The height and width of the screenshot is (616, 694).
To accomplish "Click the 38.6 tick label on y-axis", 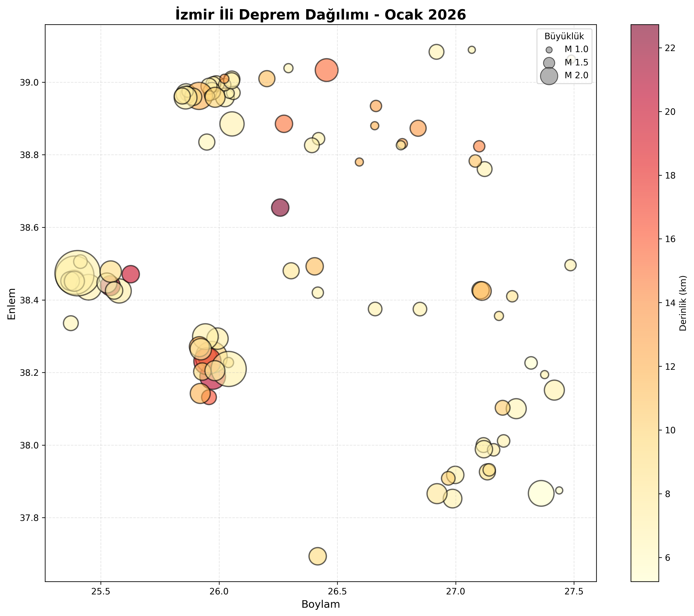I will pos(30,227).
